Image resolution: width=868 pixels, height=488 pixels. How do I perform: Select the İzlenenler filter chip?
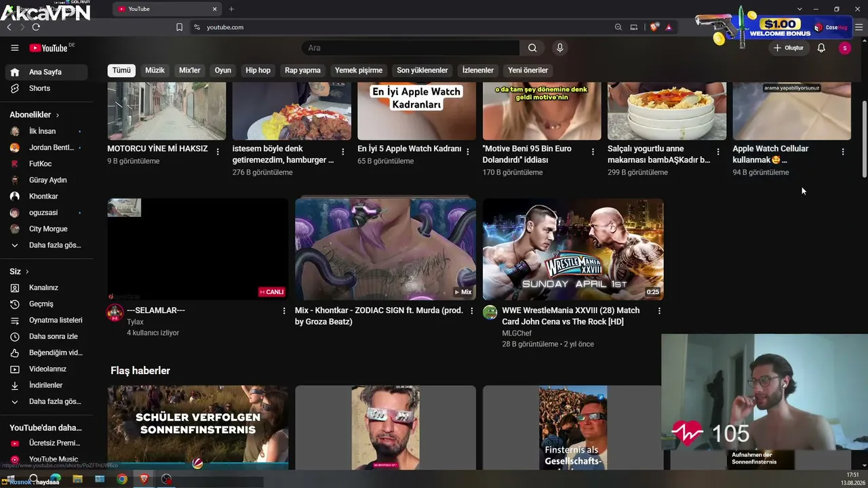[x=478, y=70]
